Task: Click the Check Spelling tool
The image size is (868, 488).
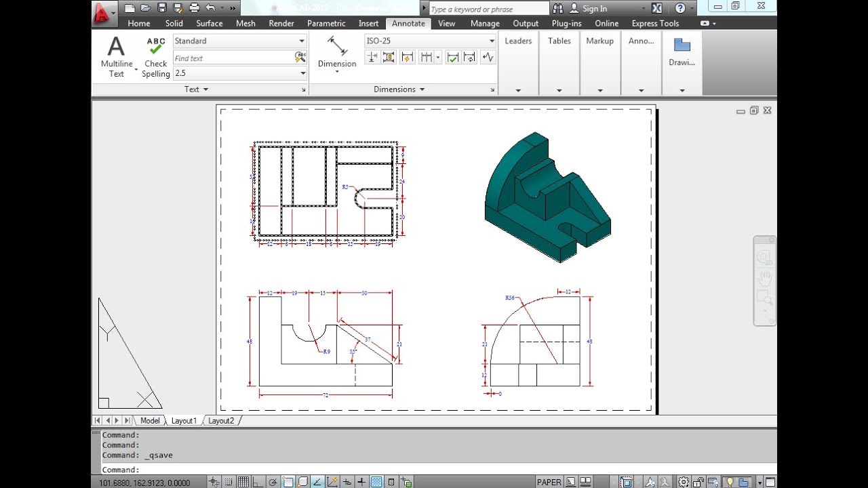Action: [x=156, y=58]
